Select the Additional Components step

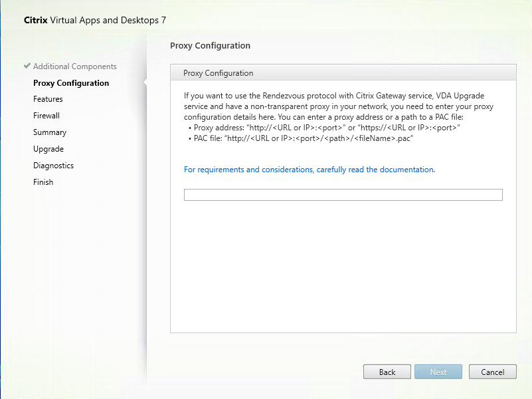(x=74, y=66)
